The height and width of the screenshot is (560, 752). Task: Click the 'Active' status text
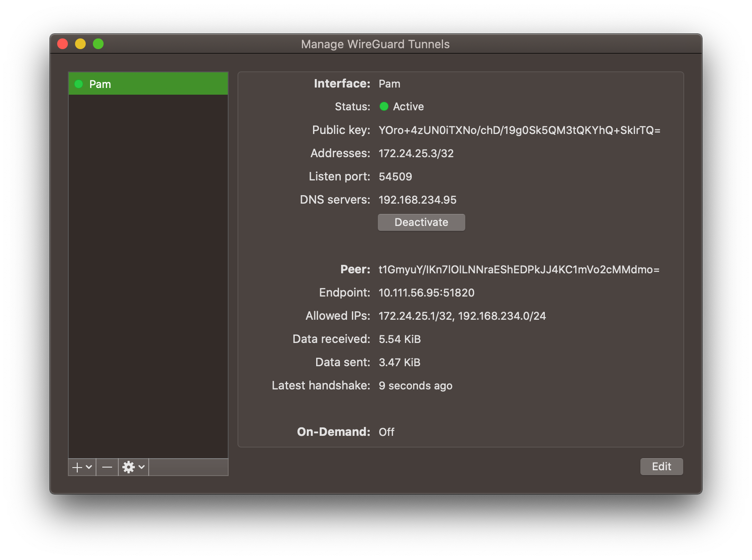coord(408,106)
